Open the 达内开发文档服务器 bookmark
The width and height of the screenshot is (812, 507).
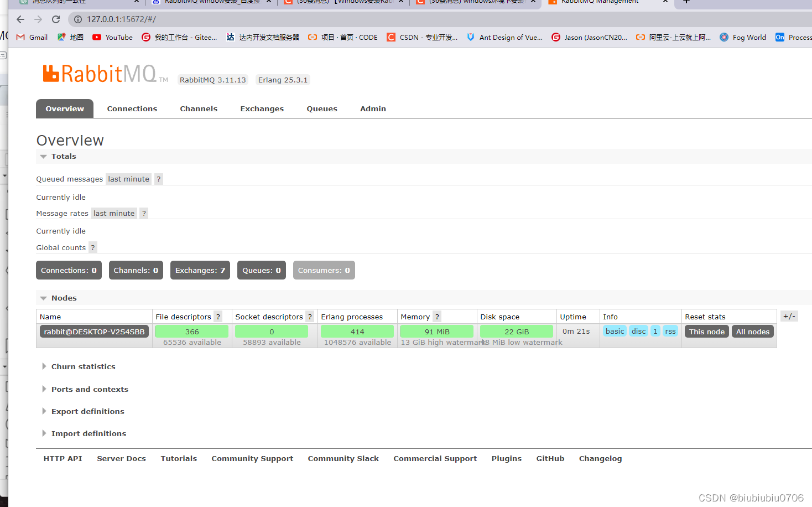[x=263, y=38]
